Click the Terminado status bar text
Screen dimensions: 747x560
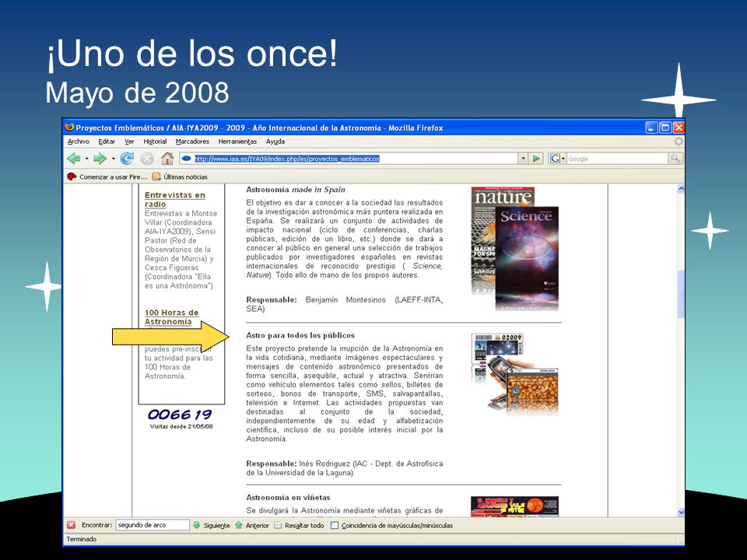(x=82, y=539)
